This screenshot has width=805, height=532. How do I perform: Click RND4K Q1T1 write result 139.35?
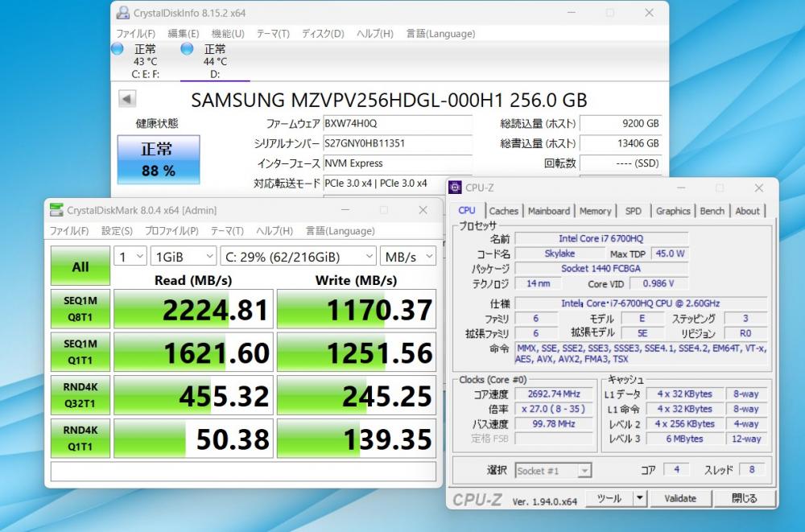357,439
